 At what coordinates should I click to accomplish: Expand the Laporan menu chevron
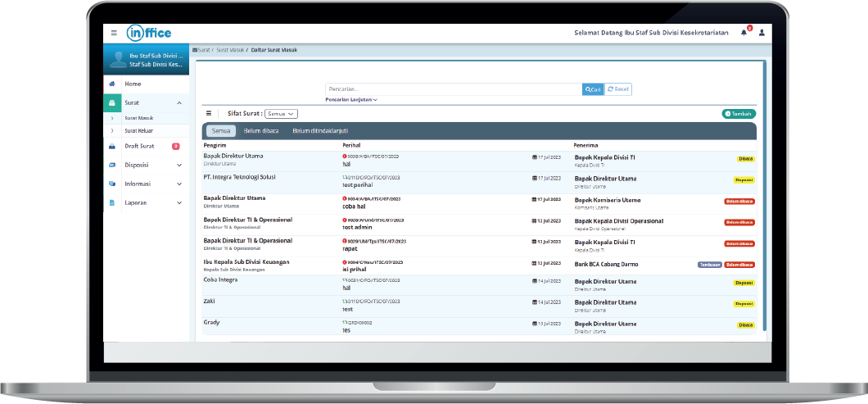point(179,202)
